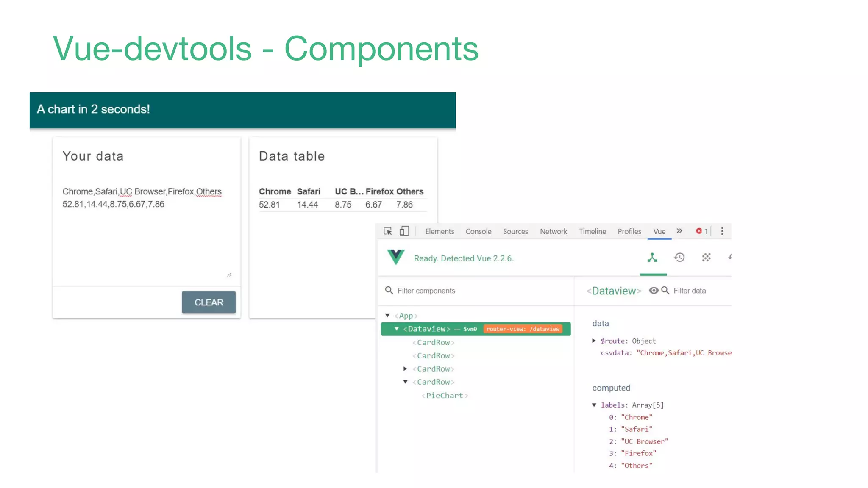The height and width of the screenshot is (488, 868).
Task: Click the Others column header in table
Action: (x=410, y=191)
